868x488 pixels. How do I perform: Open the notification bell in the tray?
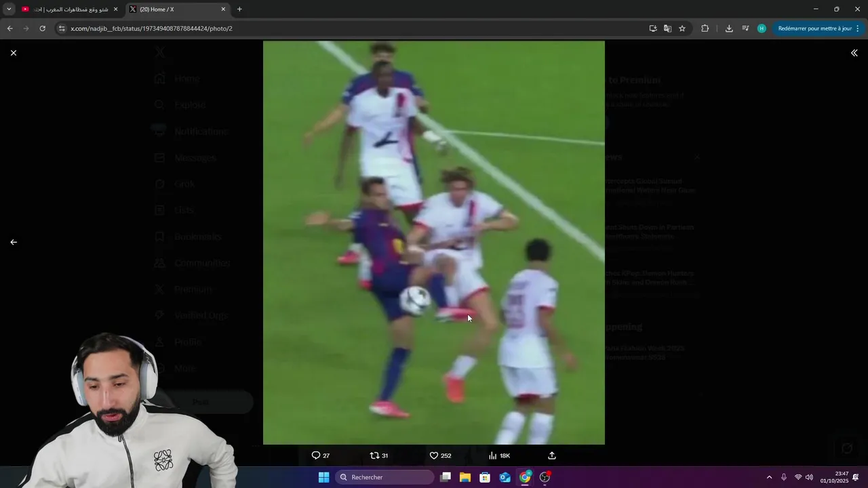coord(856,477)
